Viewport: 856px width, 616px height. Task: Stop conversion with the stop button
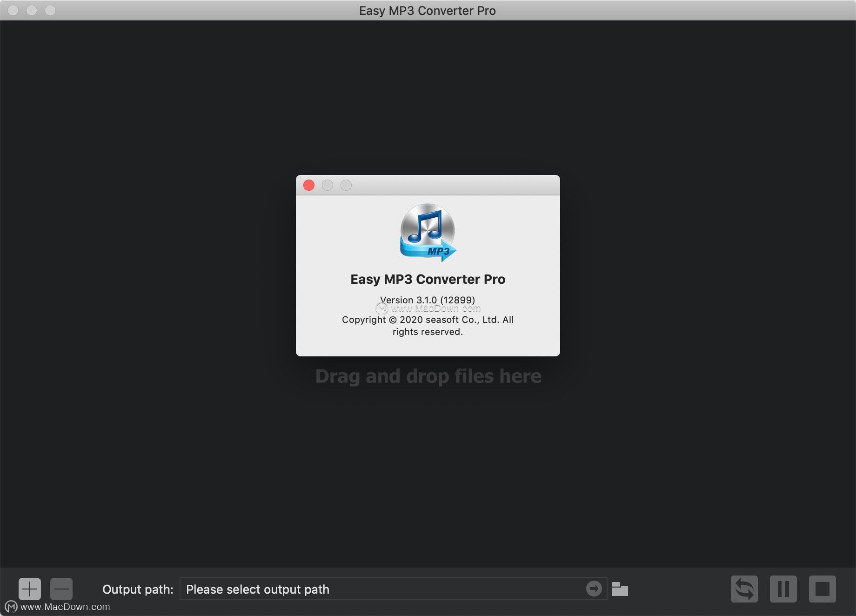(823, 589)
